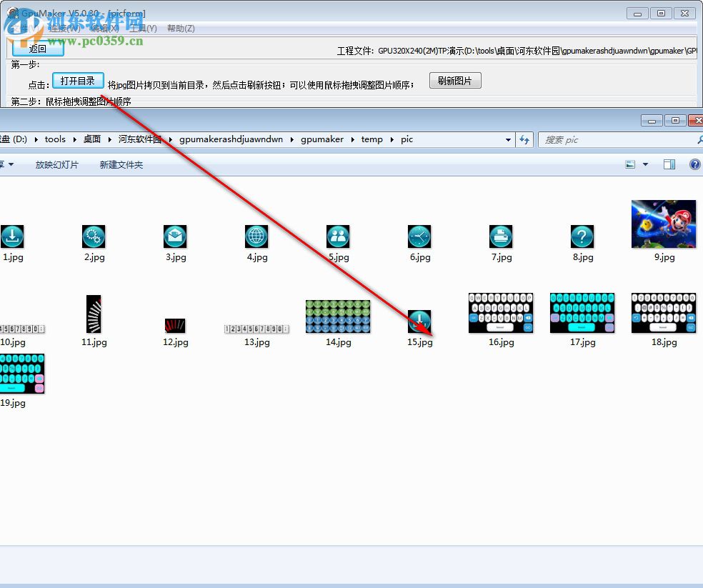703x588 pixels.
Task: Open the address bar history dropdown
Action: (508, 139)
